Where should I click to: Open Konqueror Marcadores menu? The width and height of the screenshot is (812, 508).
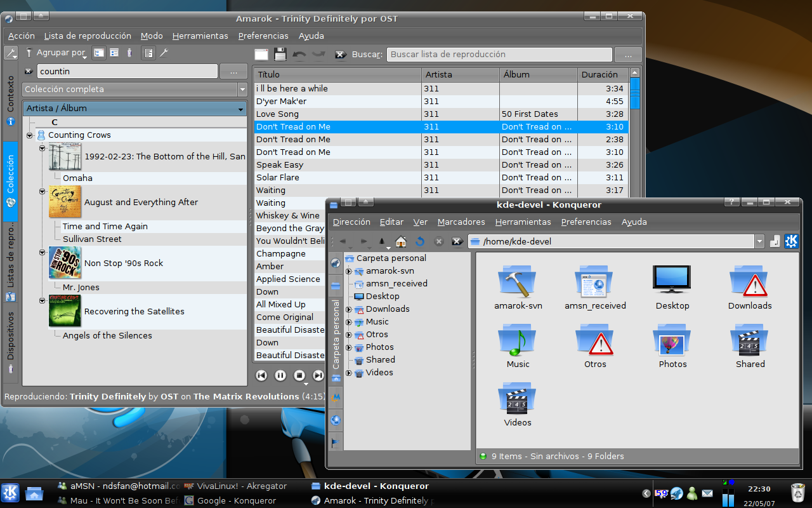click(x=461, y=222)
